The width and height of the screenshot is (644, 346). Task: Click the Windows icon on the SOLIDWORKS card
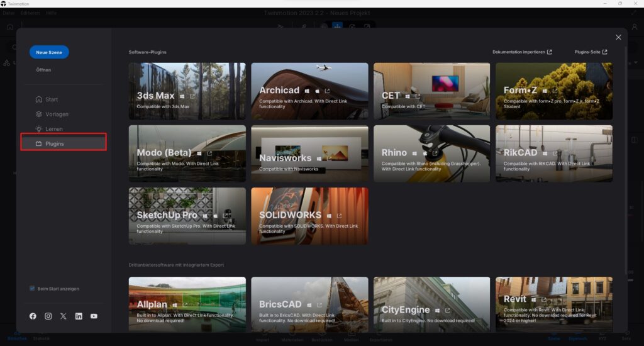click(329, 216)
